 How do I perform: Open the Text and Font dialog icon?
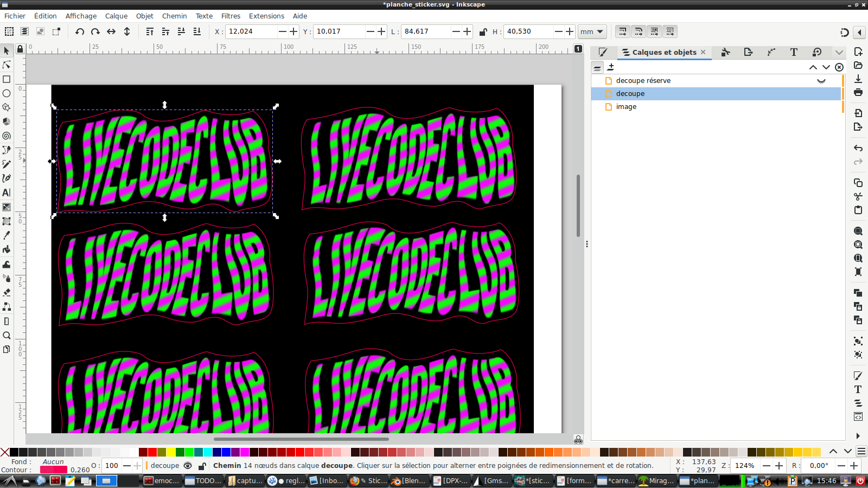[794, 52]
